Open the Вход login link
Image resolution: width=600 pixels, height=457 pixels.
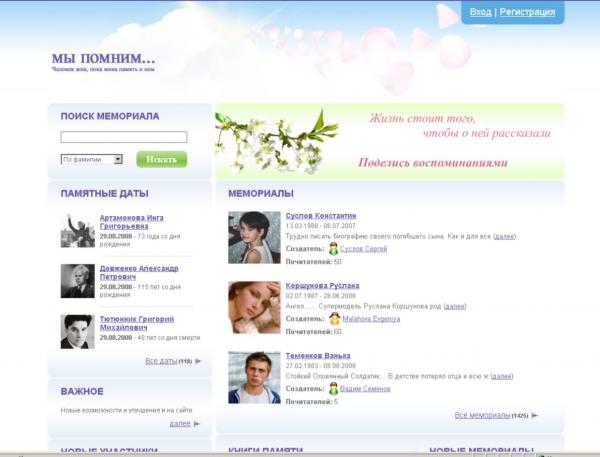(x=480, y=12)
